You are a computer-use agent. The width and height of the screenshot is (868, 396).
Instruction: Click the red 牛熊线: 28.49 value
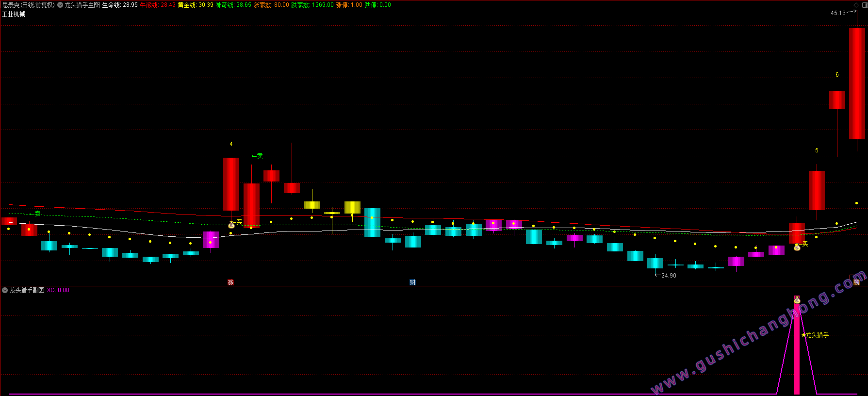[158, 5]
